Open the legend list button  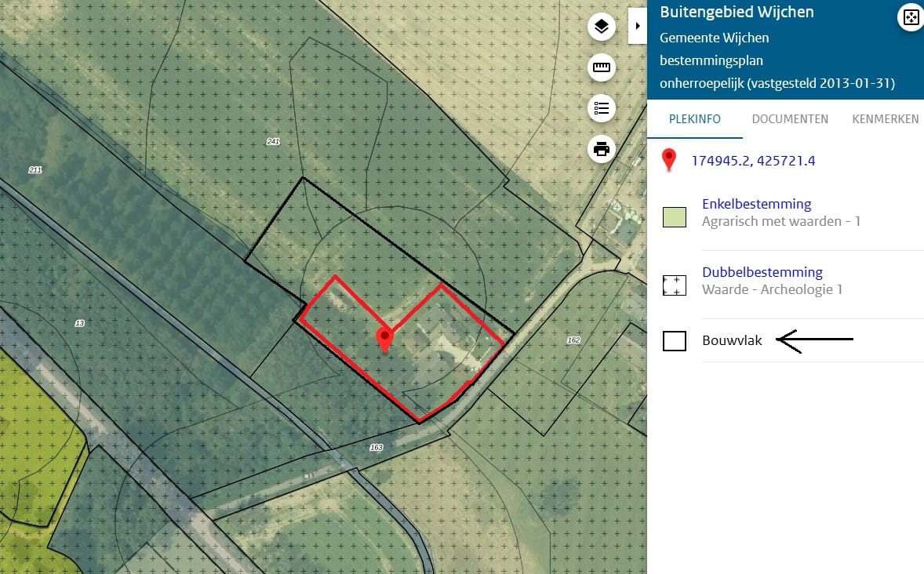tap(601, 108)
